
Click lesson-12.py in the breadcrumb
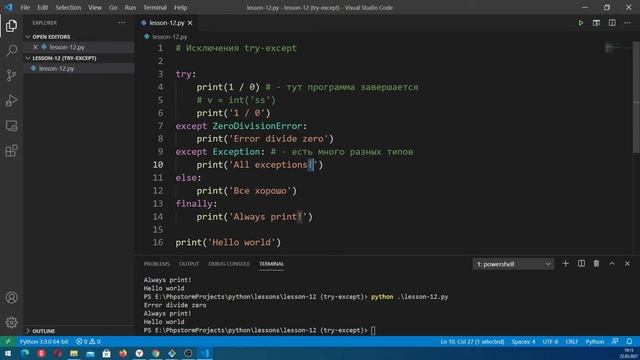(x=169, y=37)
